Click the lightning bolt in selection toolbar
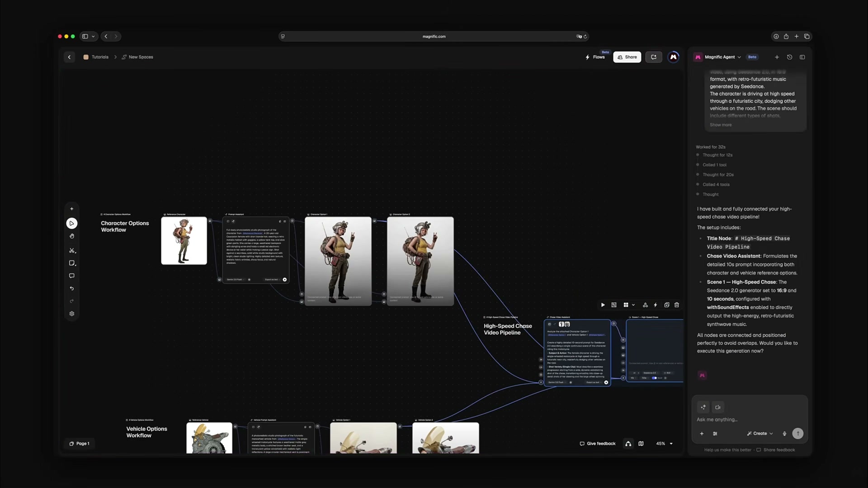 (655, 305)
